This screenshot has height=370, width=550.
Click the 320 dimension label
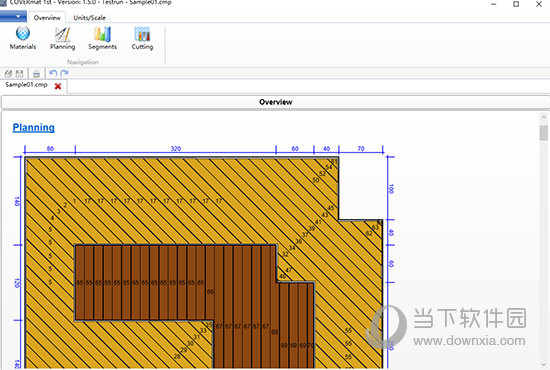(x=176, y=149)
